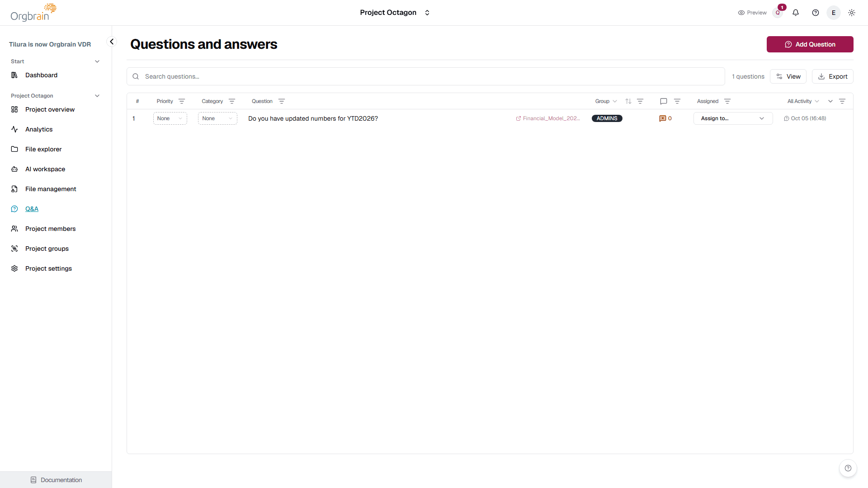Click the comments column speech bubble icon
Viewport: 868px width, 488px height.
664,101
